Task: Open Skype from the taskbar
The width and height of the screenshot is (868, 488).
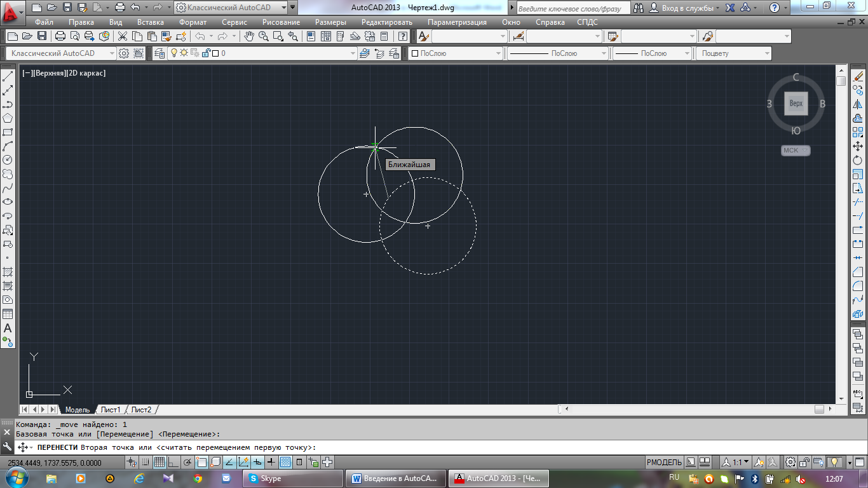Action: point(292,478)
